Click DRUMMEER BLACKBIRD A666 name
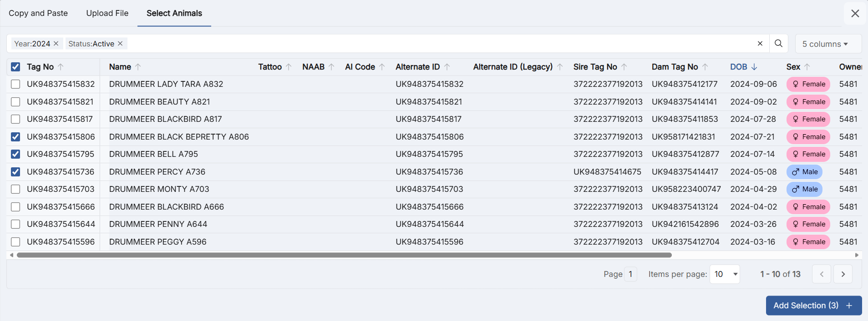Viewport: 868px width, 321px height. 167,207
